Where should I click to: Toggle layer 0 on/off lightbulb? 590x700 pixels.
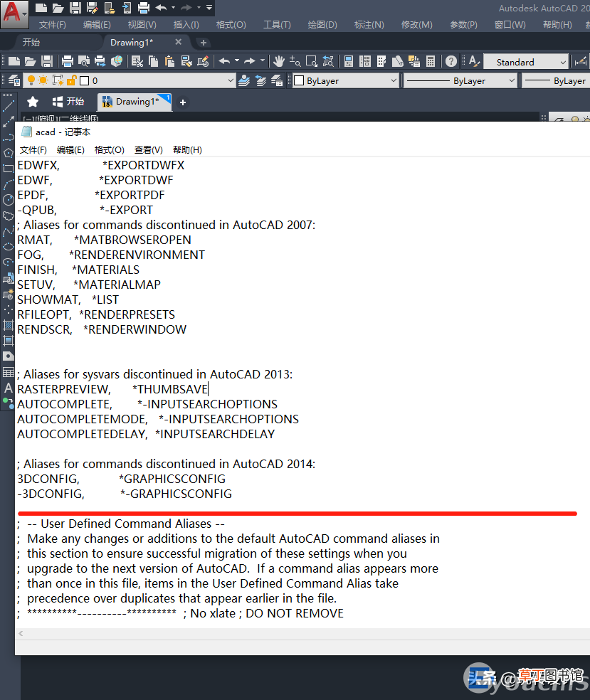pyautogui.click(x=31, y=80)
